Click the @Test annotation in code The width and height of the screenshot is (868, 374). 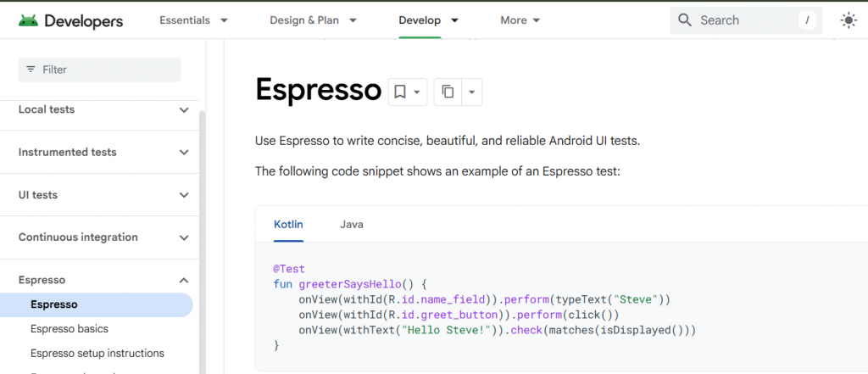coord(289,270)
